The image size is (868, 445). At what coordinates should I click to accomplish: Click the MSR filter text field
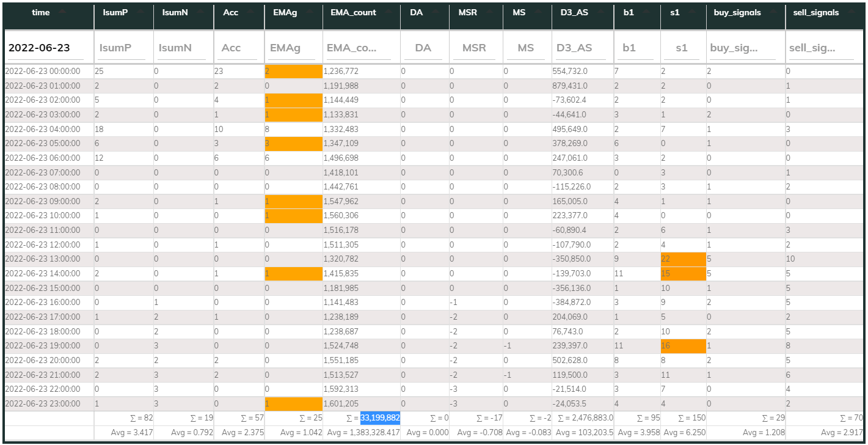[474, 48]
